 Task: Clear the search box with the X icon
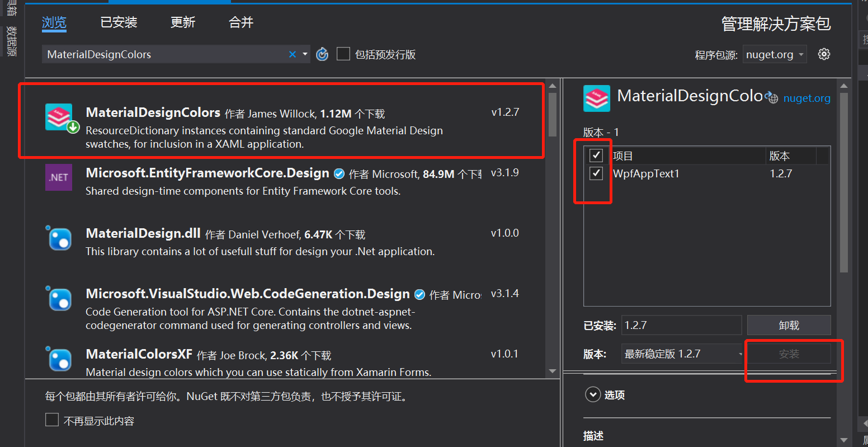pyautogui.click(x=293, y=54)
